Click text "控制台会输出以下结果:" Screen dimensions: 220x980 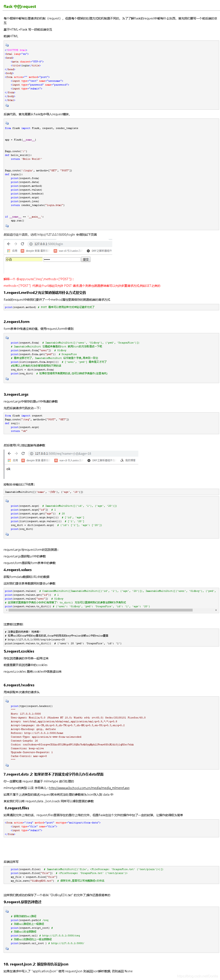click(19, 484)
